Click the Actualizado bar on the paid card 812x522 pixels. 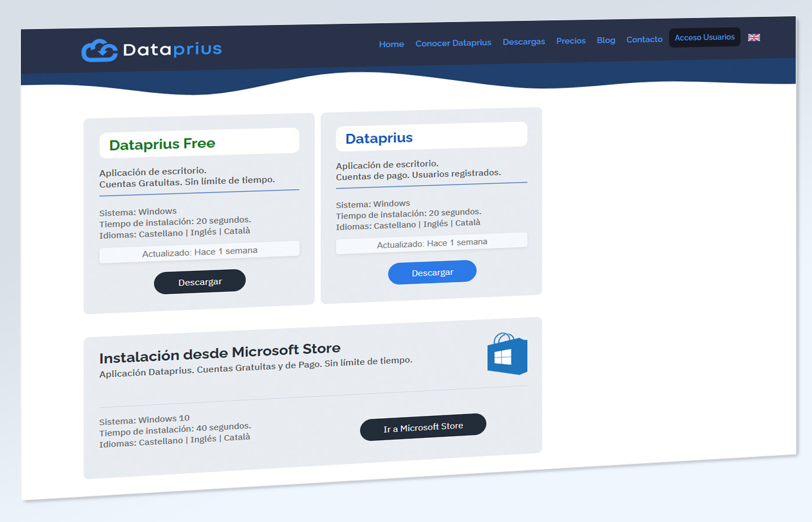pos(432,241)
